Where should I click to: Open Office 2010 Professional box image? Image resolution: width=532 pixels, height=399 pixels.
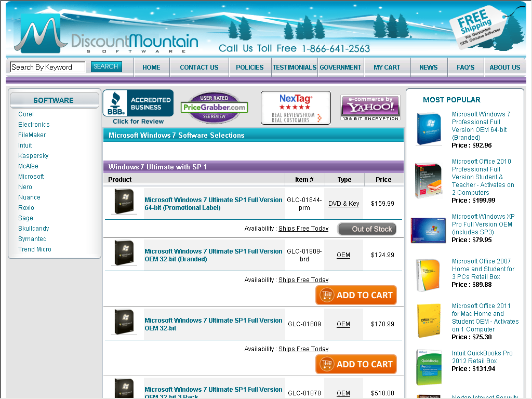[429, 180]
